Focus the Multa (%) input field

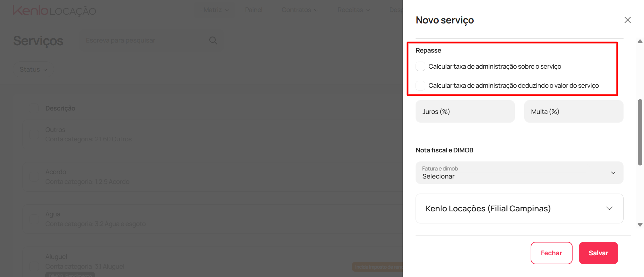point(574,112)
